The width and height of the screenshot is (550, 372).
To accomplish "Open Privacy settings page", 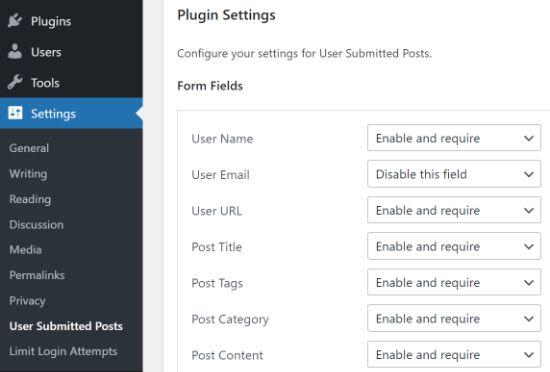I will tap(27, 300).
